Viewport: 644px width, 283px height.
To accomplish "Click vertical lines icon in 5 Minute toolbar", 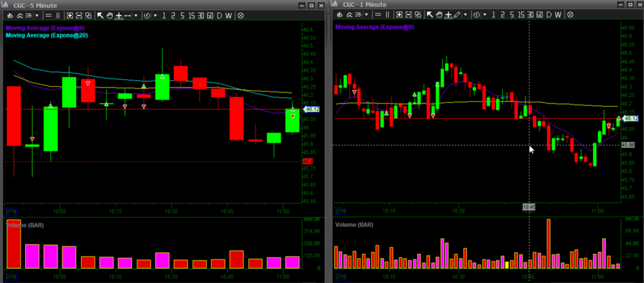I will tap(58, 15).
